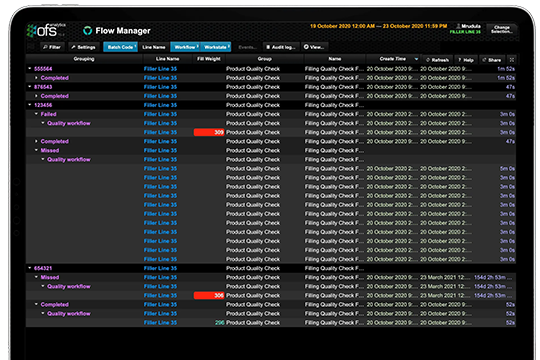The width and height of the screenshot is (540, 360).
Task: Click the fullscreen expand icon
Action: click(512, 60)
